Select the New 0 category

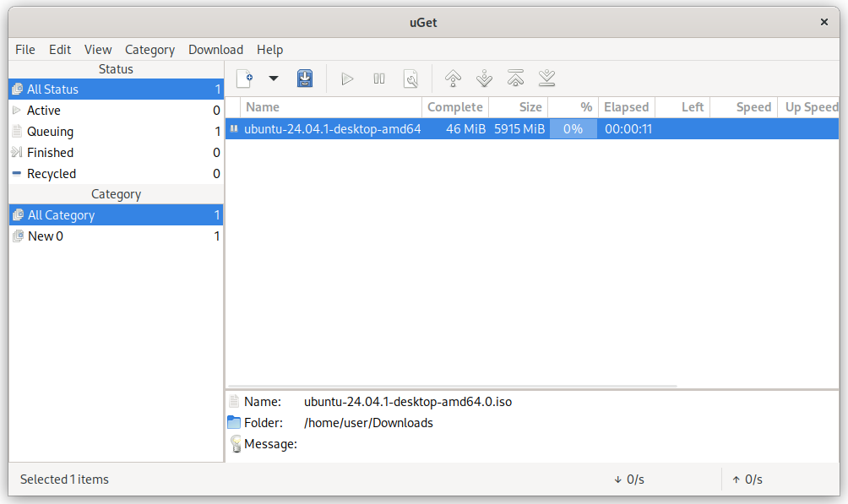pos(46,236)
